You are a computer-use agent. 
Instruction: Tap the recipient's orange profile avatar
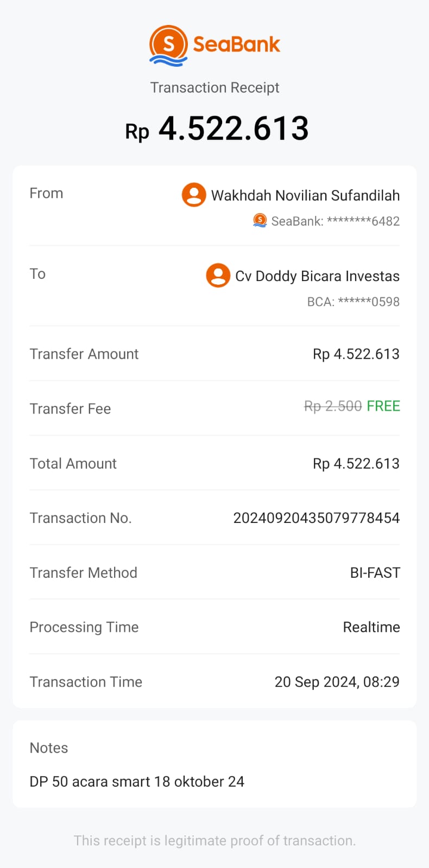[218, 276]
